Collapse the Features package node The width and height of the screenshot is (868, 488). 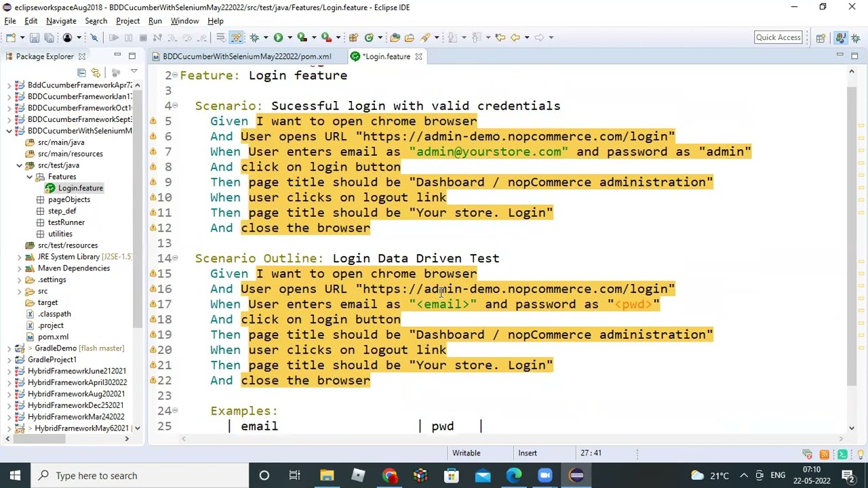click(30, 177)
